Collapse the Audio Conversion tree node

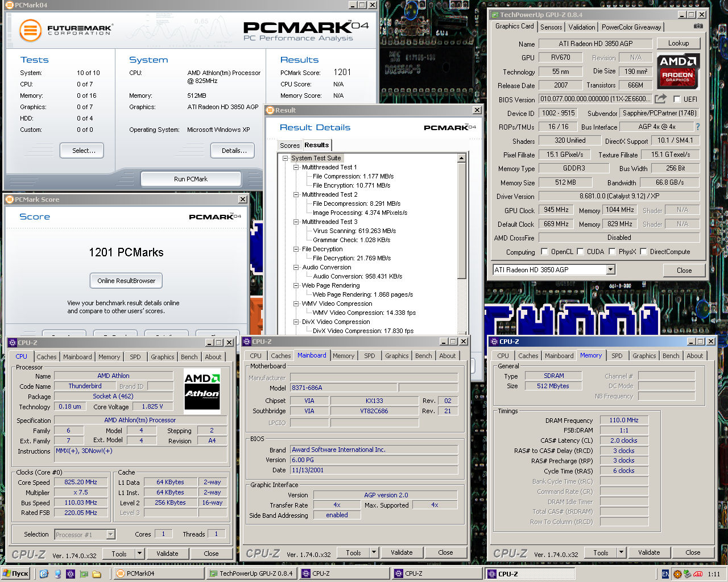point(296,267)
